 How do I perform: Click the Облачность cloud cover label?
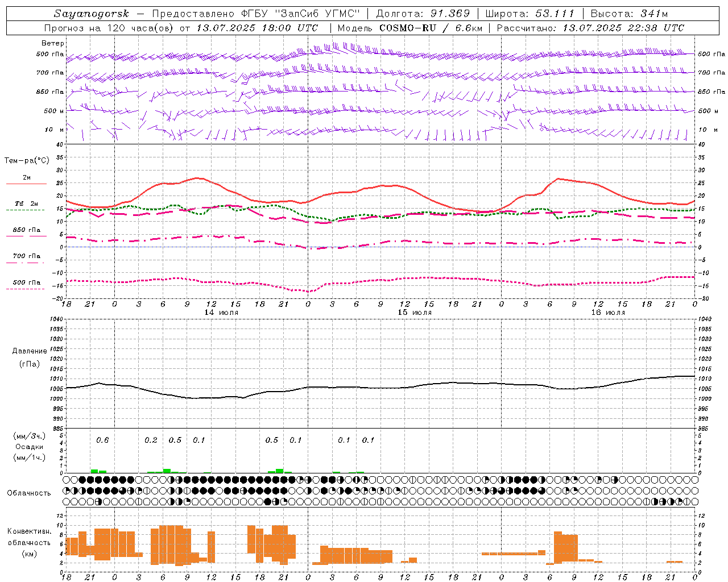(x=29, y=493)
